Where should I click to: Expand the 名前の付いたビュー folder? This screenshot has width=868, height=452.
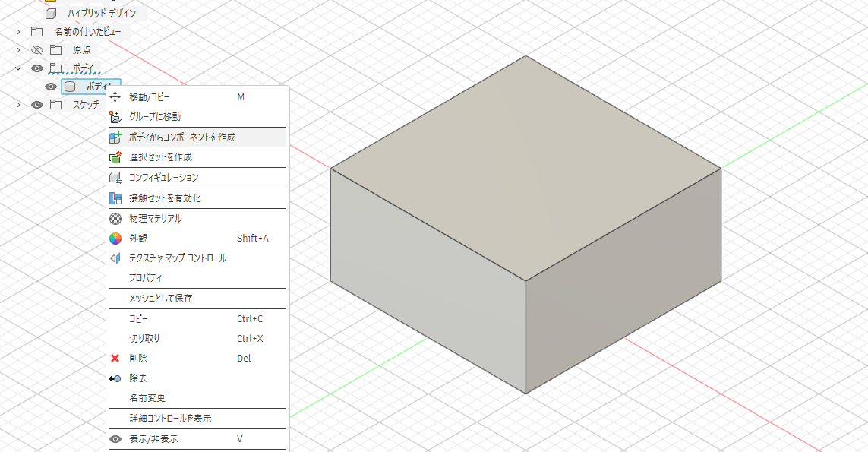(x=18, y=32)
